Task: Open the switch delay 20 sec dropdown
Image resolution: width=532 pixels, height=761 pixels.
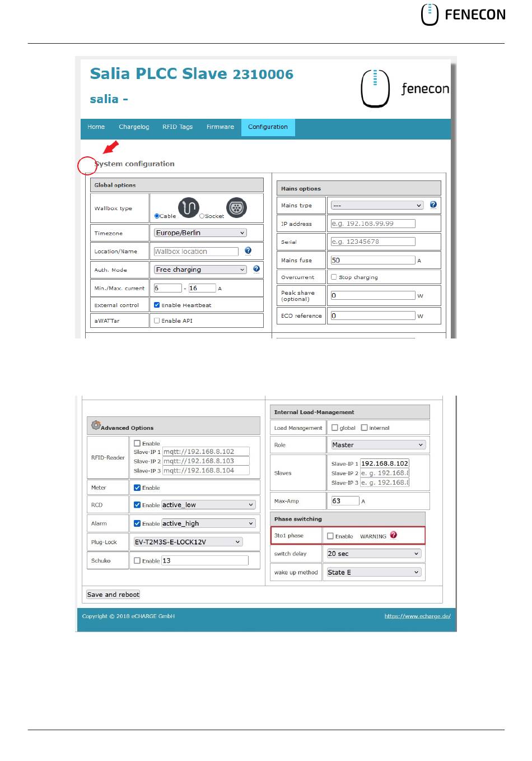Action: (x=374, y=554)
